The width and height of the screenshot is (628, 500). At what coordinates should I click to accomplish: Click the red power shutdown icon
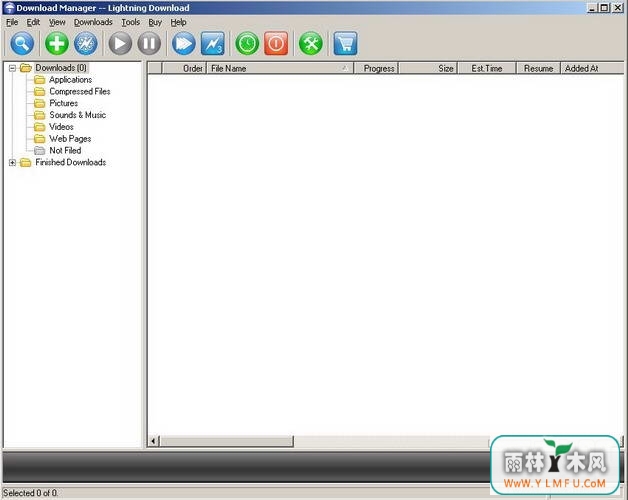(276, 43)
